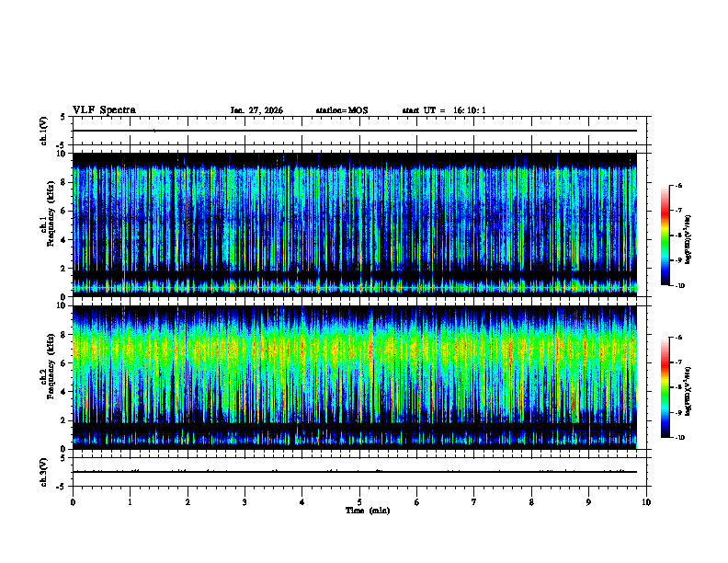Click the "ch.1(V)" axis label
This screenshot has height=563, width=728.
44,131
